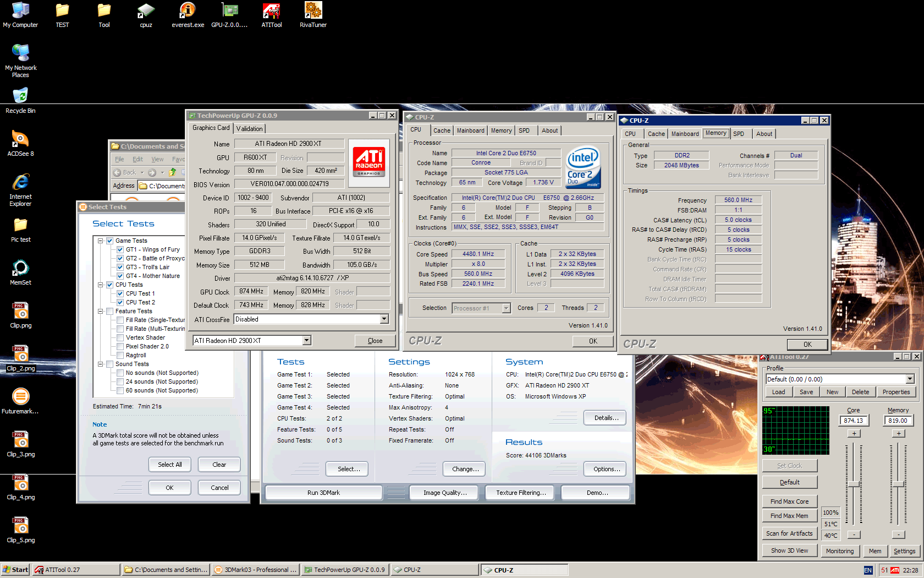
Task: Open the TEST folder icon
Action: coord(62,15)
